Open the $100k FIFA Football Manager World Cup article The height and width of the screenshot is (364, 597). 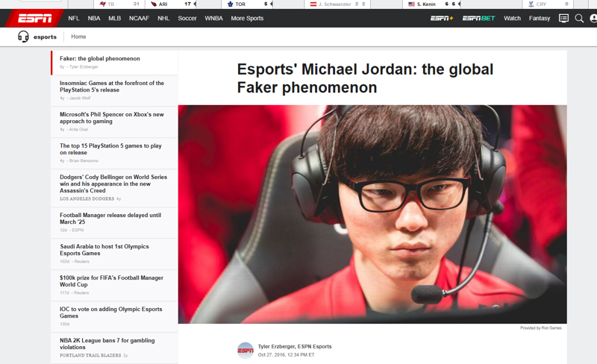click(x=111, y=281)
